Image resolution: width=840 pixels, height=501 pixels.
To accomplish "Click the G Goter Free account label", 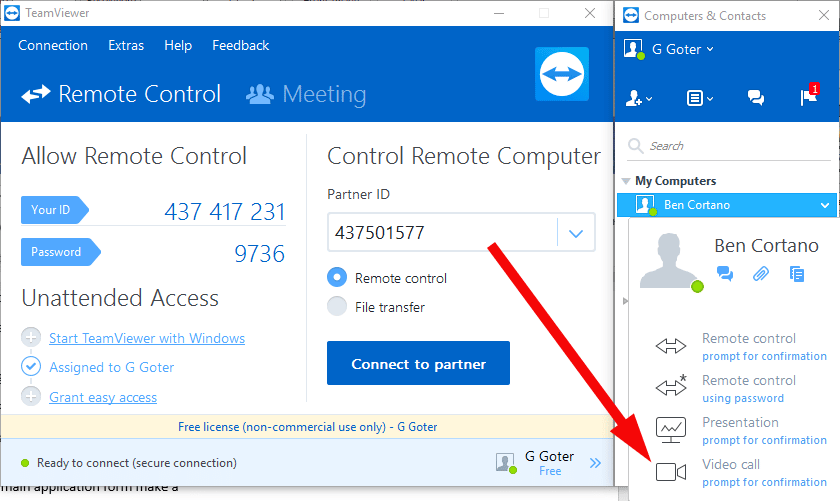I will pyautogui.click(x=550, y=463).
